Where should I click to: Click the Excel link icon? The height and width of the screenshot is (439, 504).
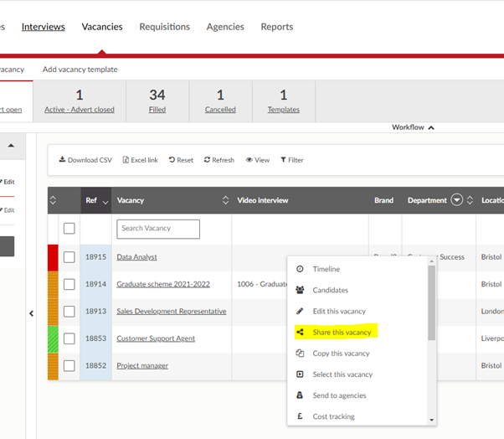[x=126, y=160]
